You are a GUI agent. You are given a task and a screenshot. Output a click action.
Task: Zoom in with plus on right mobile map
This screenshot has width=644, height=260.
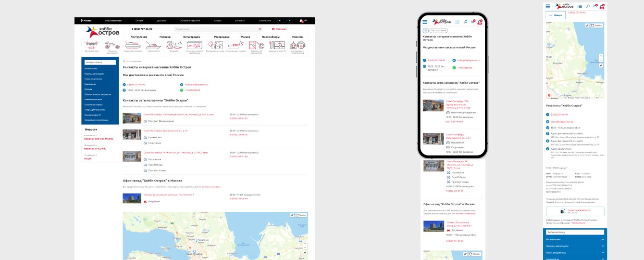coord(601,55)
